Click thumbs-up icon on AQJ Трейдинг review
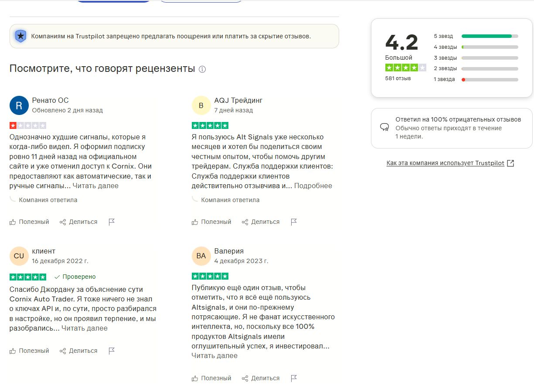Screen dimensions: 534x392 coord(195,222)
